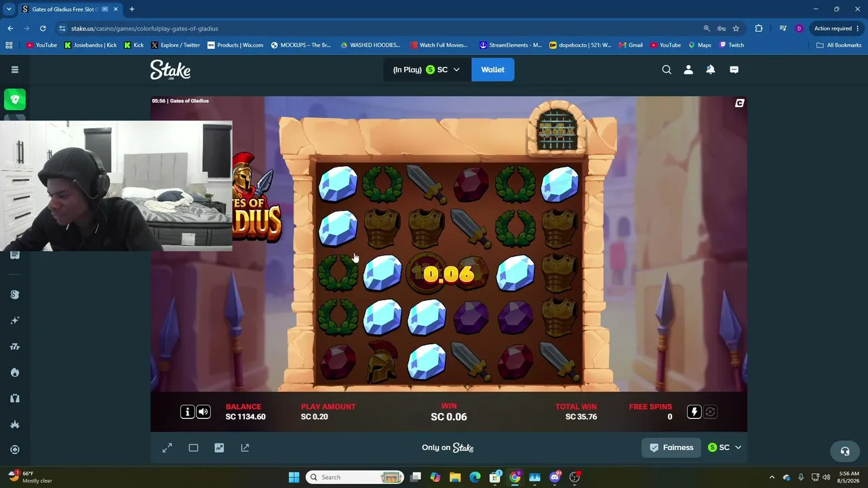Open the game provider icon at top-right
Screen dimensions: 868x488
tap(740, 103)
